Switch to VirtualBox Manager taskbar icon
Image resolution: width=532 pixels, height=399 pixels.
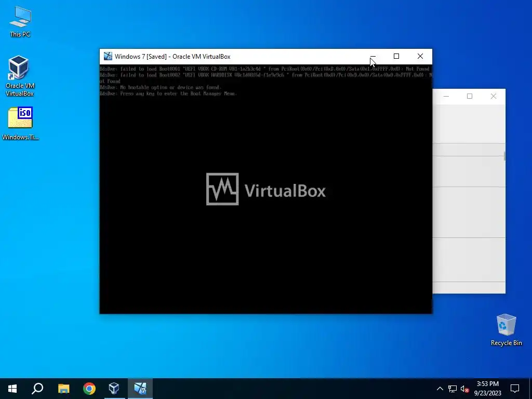click(114, 389)
